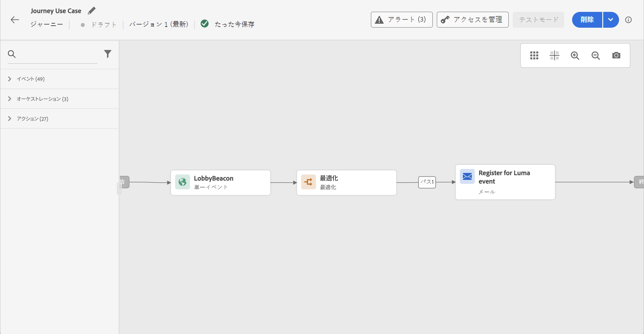Click アクセスを管理 button

click(472, 20)
